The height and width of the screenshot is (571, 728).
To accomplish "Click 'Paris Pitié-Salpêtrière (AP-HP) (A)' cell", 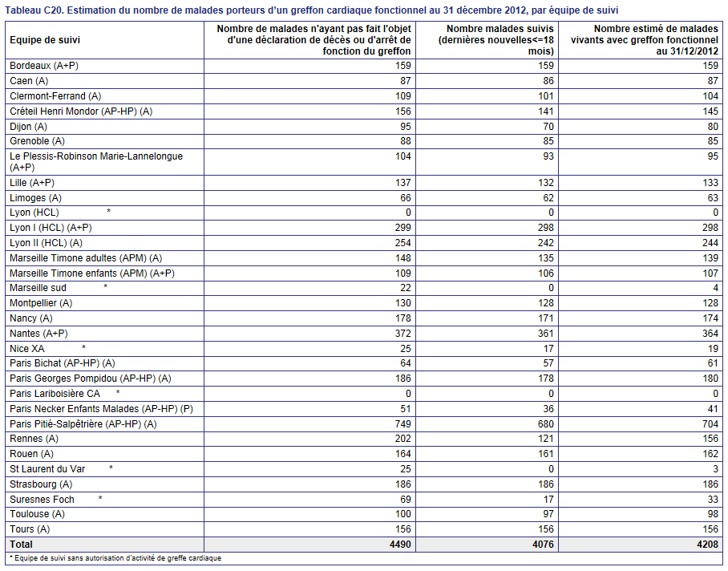I will [83, 424].
